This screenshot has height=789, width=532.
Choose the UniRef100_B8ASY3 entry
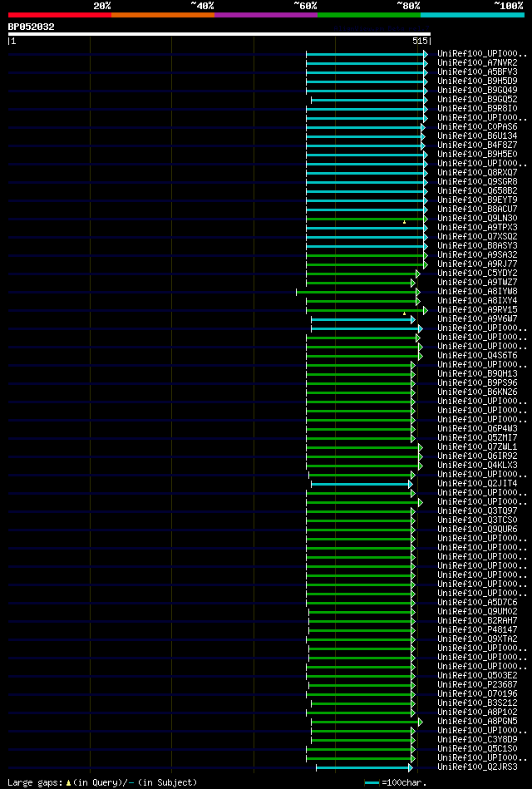point(477,245)
